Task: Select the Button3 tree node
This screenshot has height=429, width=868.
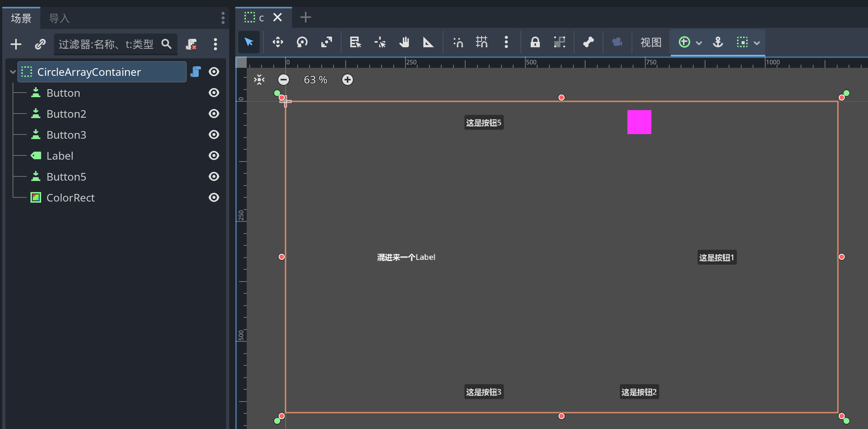Action: pos(66,135)
